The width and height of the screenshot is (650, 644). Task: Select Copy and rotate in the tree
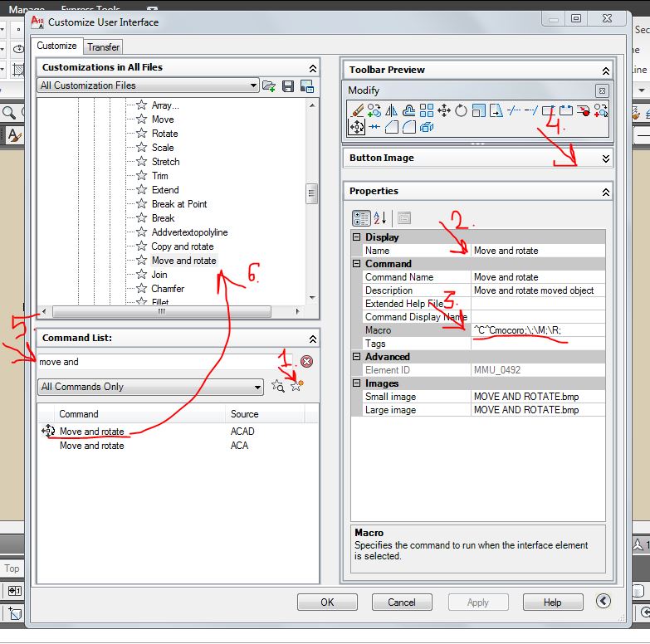tap(183, 246)
